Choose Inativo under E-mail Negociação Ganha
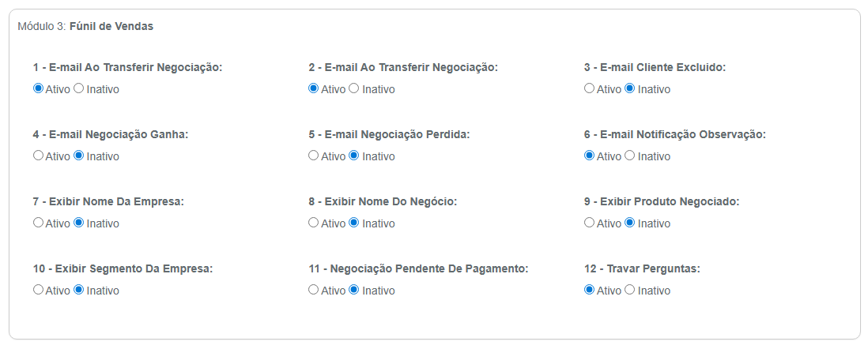Viewport: 868px width, 349px height. (x=78, y=156)
